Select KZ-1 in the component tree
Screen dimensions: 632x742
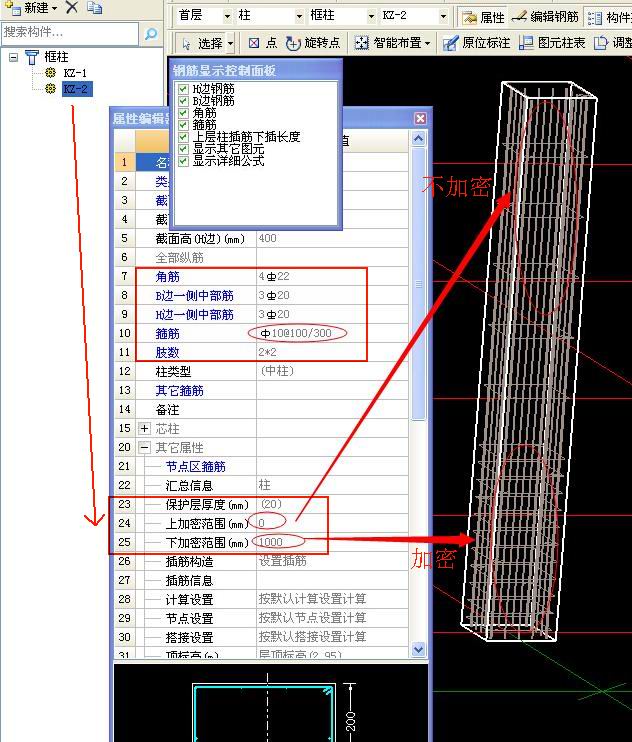(x=75, y=73)
